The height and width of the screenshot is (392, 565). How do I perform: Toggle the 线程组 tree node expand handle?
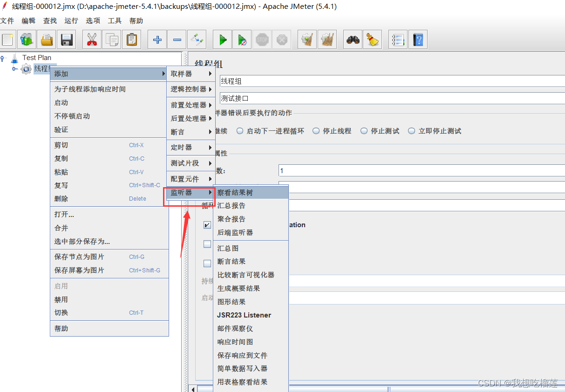point(15,68)
